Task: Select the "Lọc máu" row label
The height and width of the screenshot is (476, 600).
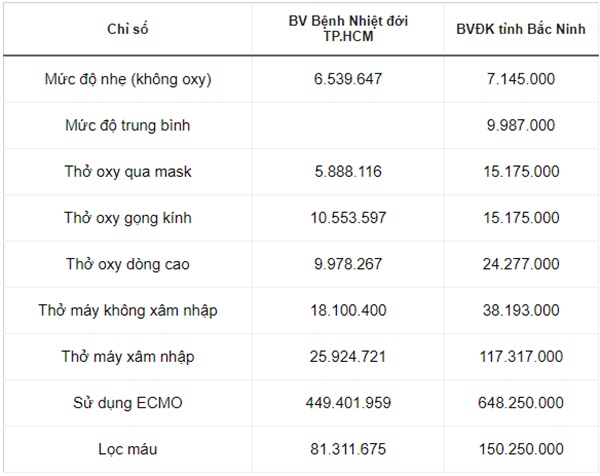Action: pyautogui.click(x=127, y=449)
